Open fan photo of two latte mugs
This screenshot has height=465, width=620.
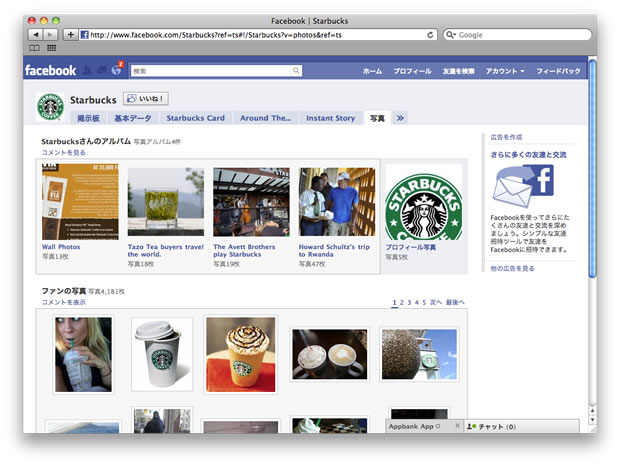[329, 355]
